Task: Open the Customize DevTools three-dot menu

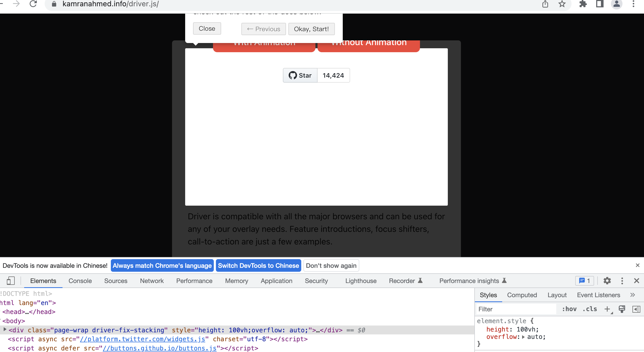Action: pos(622,281)
